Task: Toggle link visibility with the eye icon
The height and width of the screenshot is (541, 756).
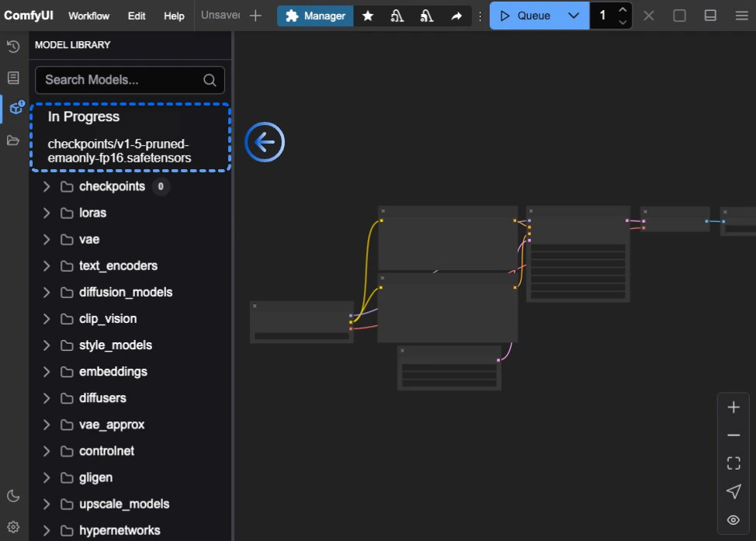Action: point(733,520)
